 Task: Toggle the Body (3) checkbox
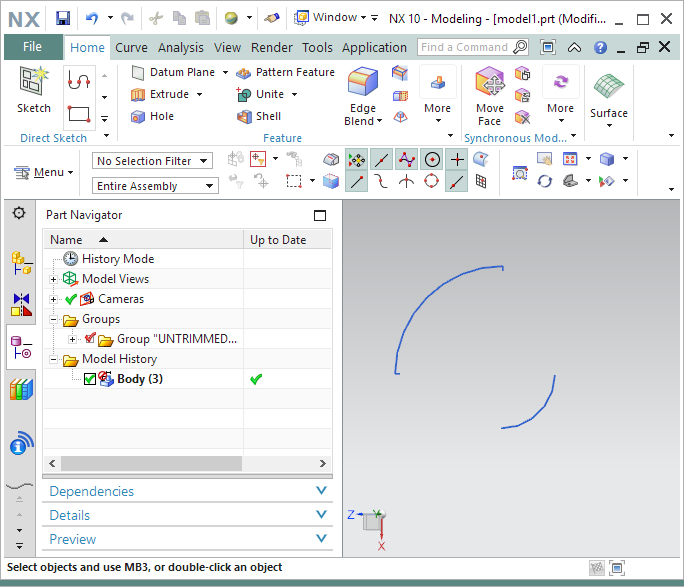[x=90, y=379]
